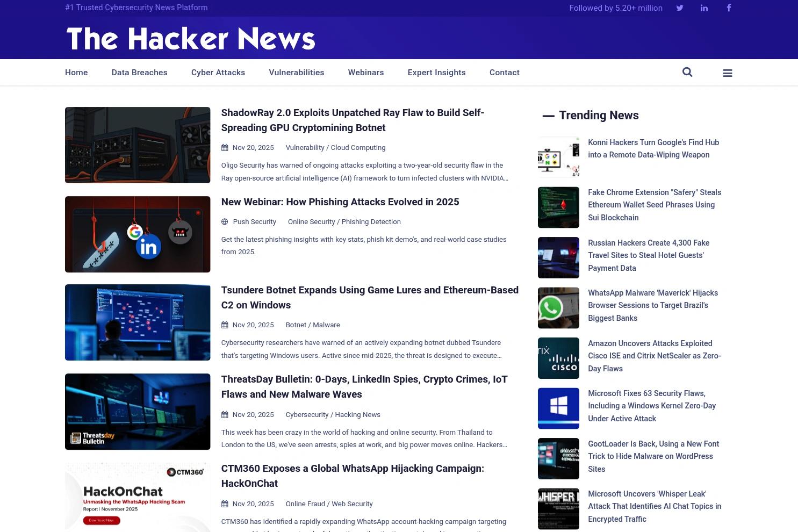Open the LinkedIn social icon
798x532 pixels.
[704, 8]
